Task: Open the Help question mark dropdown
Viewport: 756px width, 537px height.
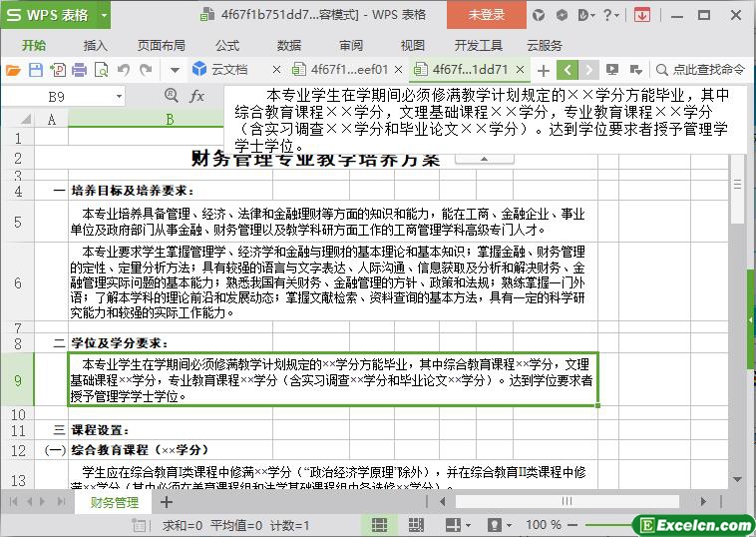Action: tap(610, 15)
